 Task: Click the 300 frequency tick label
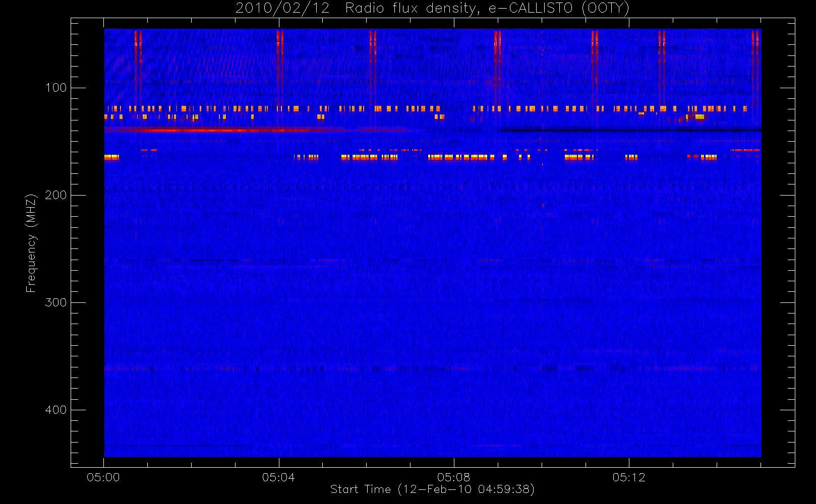point(56,302)
